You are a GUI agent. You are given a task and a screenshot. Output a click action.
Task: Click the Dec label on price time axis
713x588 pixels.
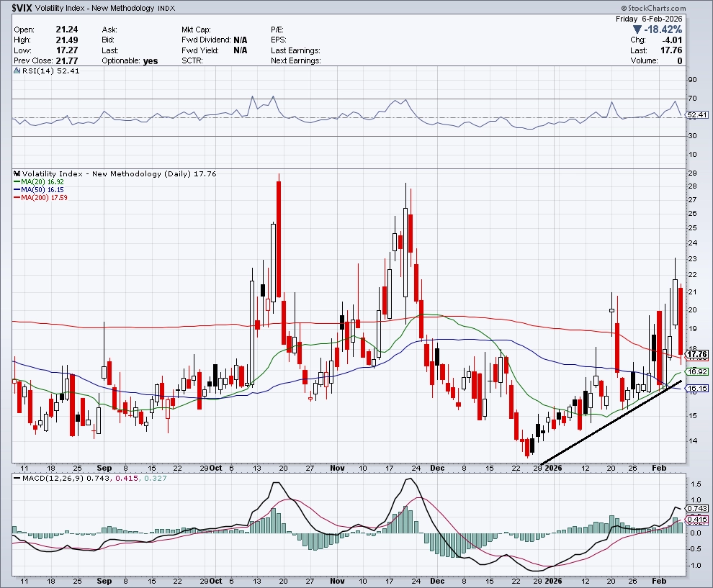pyautogui.click(x=437, y=467)
